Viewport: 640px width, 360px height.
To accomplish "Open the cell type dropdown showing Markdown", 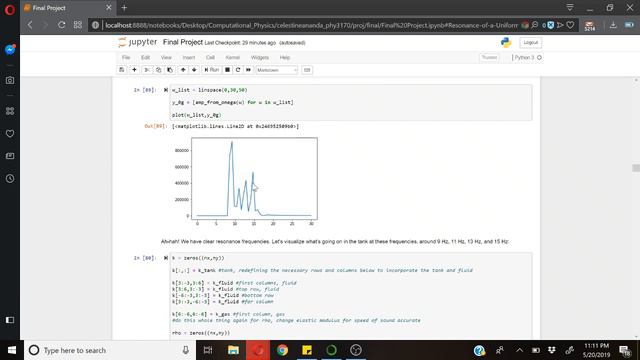I will coord(277,70).
